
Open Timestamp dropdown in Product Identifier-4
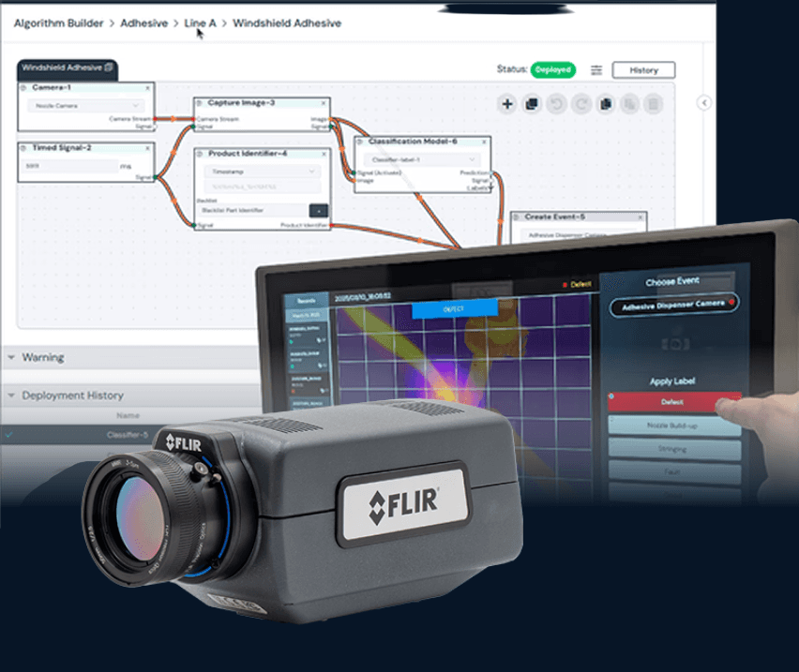pyautogui.click(x=263, y=172)
